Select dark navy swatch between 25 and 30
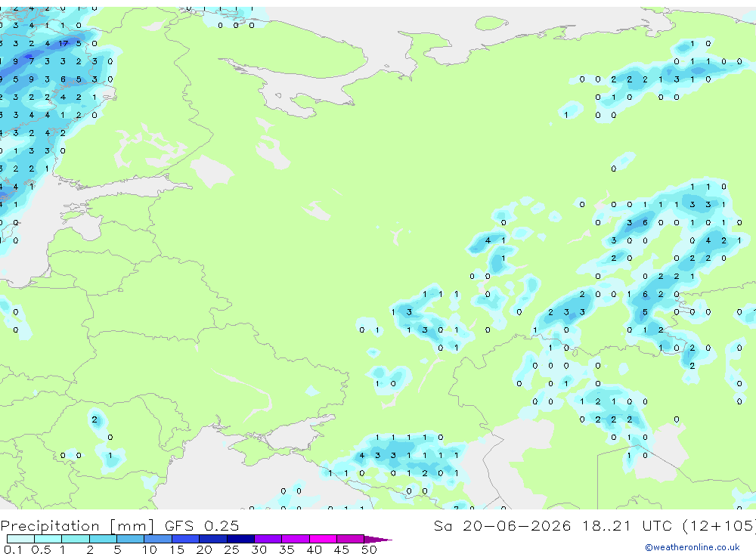The image size is (756, 554). 240,539
